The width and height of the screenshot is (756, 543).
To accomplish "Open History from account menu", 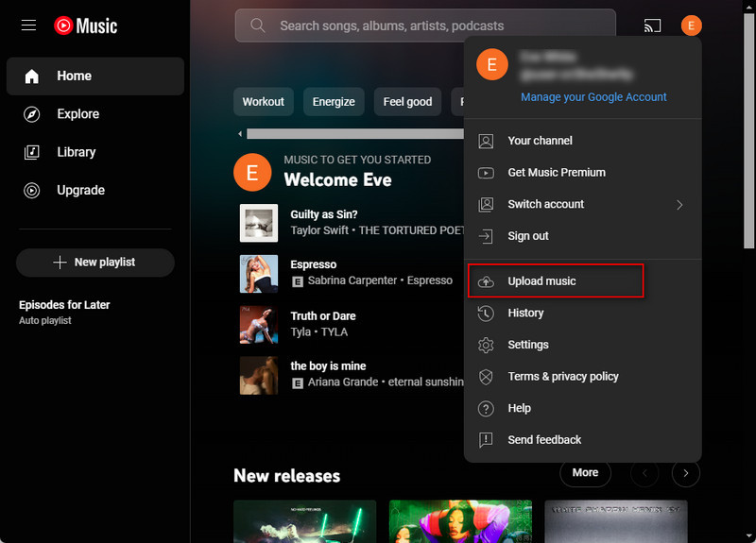I will click(582, 314).
